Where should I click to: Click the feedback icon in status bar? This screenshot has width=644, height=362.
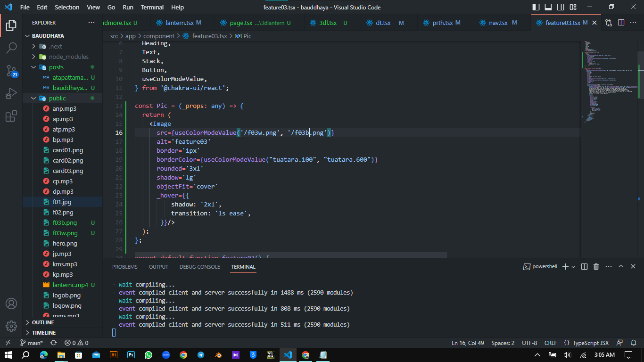(x=619, y=343)
